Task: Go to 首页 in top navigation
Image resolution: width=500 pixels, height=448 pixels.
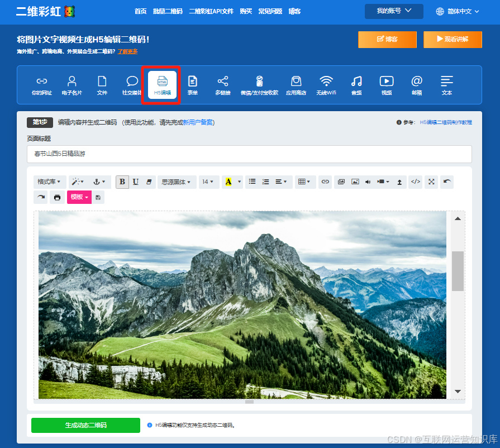Action: tap(140, 12)
